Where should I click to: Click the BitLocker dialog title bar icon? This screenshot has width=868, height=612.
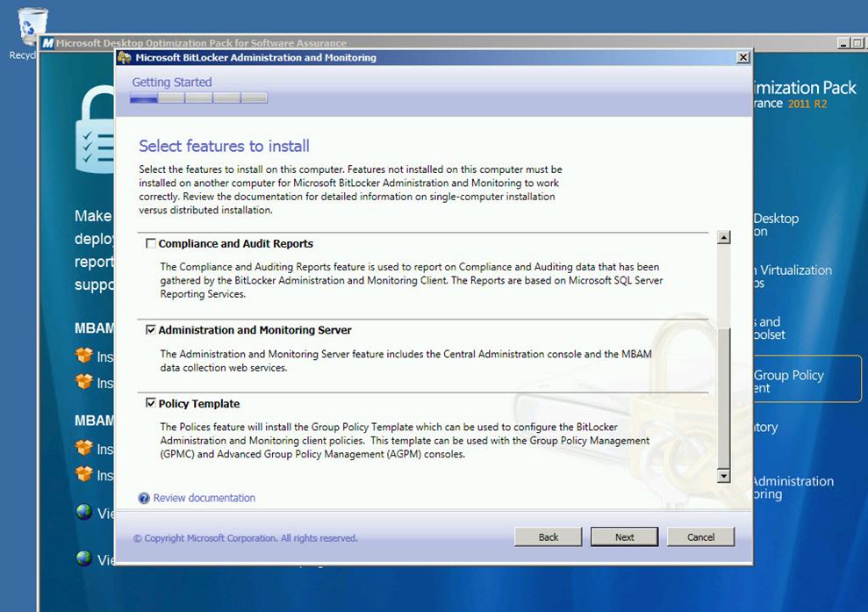point(125,57)
